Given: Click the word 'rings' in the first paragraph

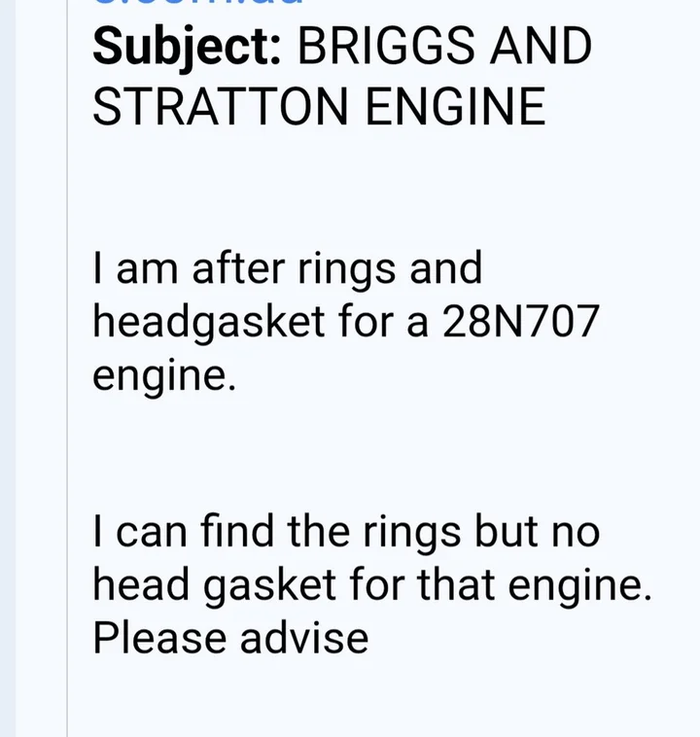Looking at the screenshot, I should point(346,269).
